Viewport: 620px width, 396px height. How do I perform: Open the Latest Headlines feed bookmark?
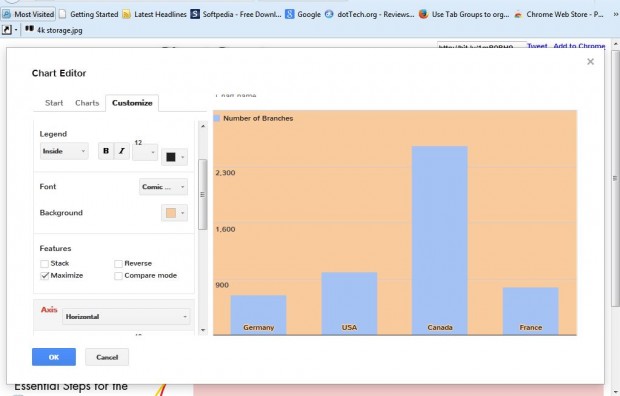154,14
